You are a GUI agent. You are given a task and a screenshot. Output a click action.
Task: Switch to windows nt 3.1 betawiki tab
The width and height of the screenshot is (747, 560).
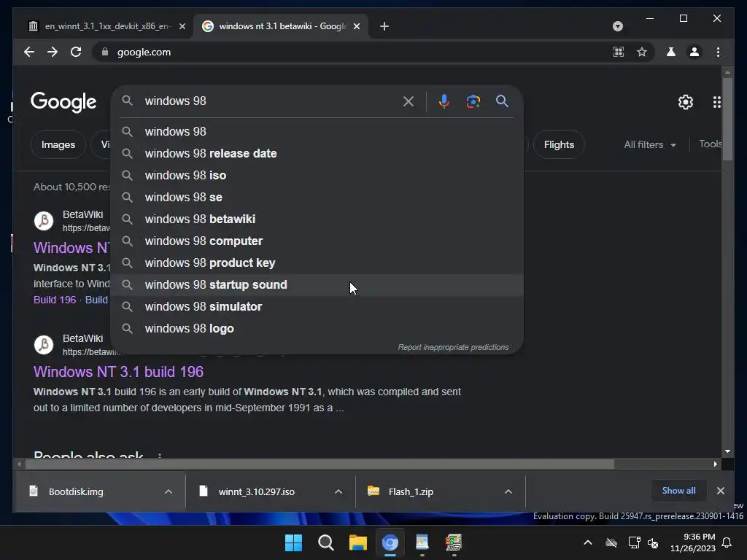click(x=282, y=26)
